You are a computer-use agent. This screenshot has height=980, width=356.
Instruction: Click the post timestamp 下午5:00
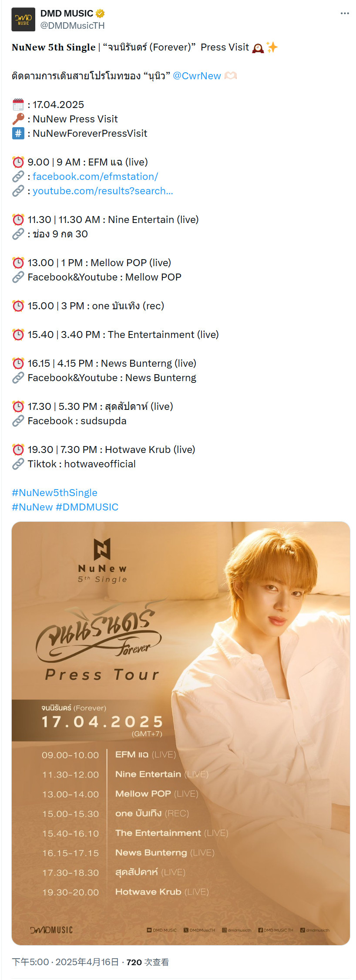pyautogui.click(x=30, y=962)
